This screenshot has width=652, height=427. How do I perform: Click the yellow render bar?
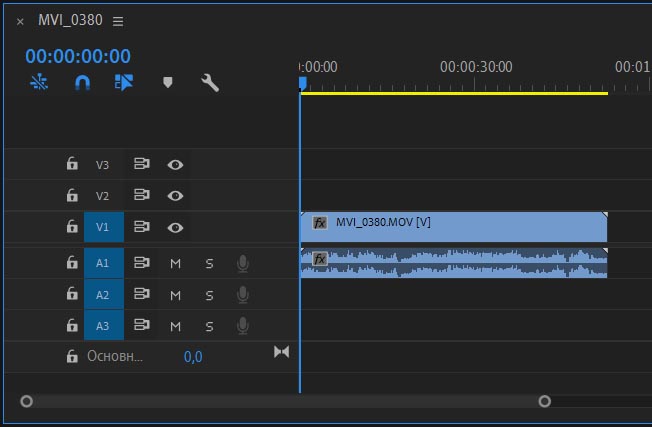(x=454, y=93)
